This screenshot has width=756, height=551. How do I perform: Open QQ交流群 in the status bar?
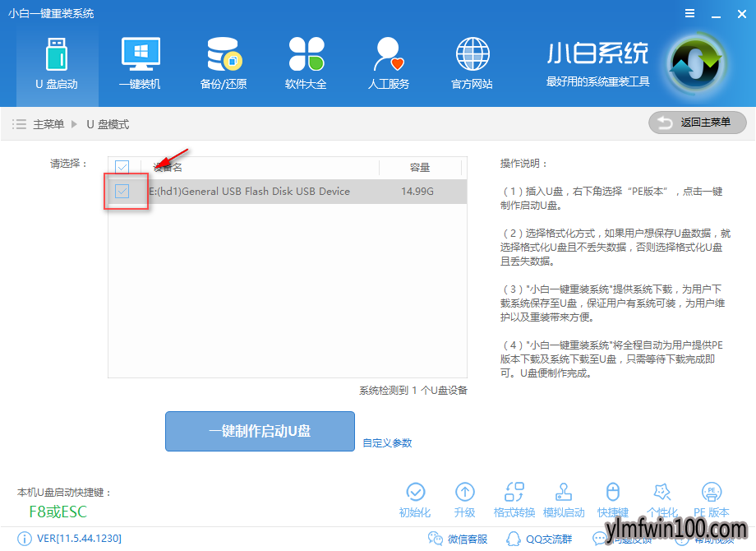coord(539,539)
